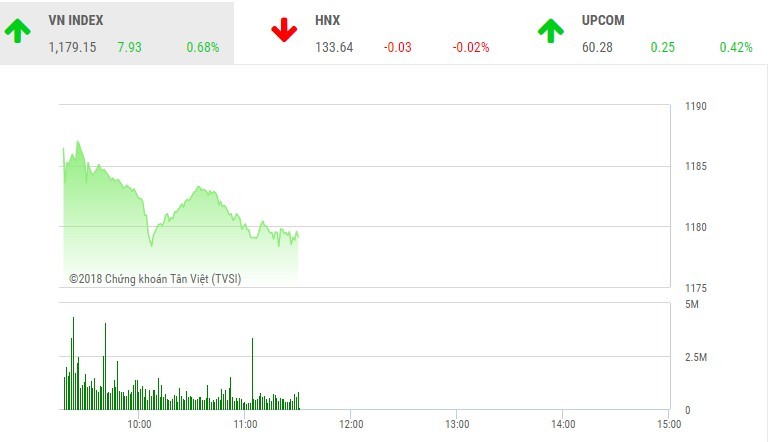The height and width of the screenshot is (442, 770).
Task: Click the 2.5M volume axis label
Action: (697, 357)
